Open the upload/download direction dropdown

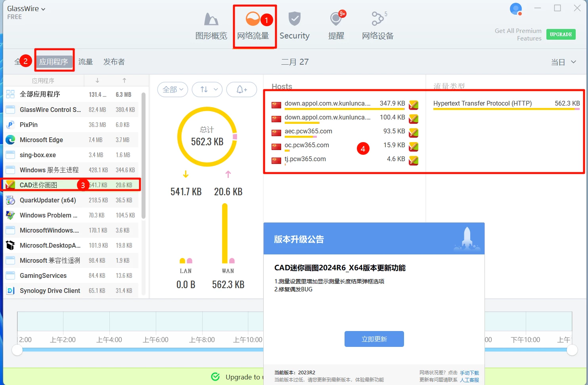[207, 90]
